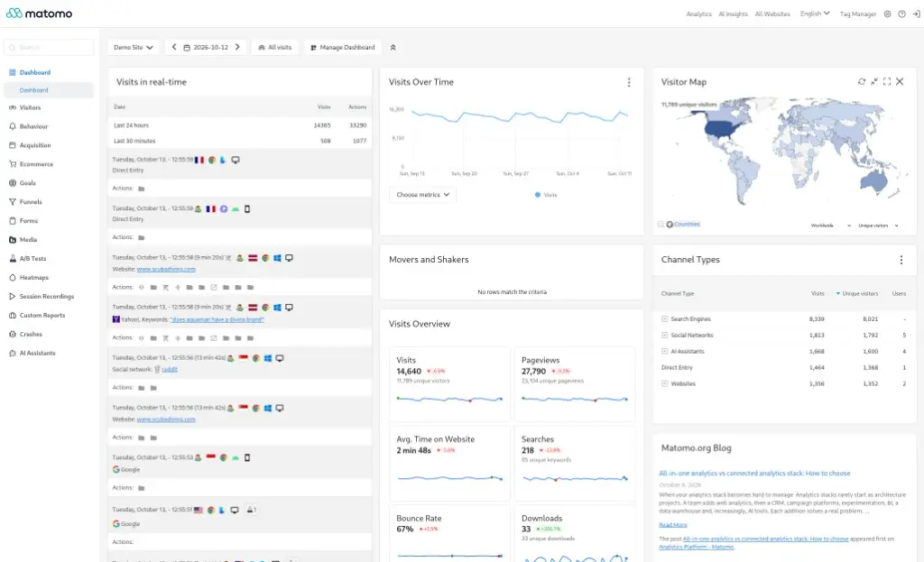924x562 pixels.
Task: Open the All visits segment selector
Action: (275, 47)
